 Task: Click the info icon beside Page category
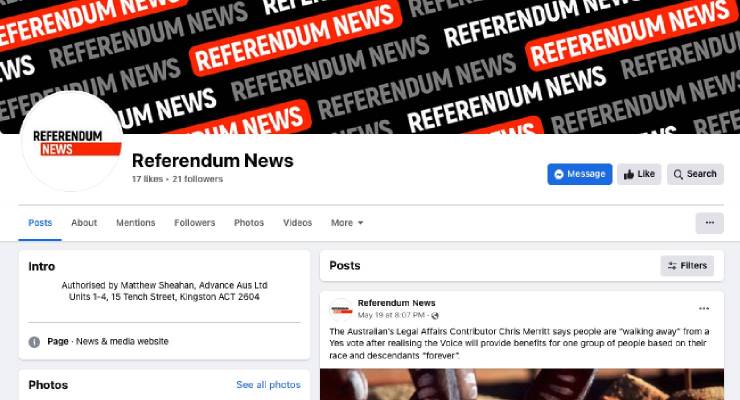(x=34, y=342)
